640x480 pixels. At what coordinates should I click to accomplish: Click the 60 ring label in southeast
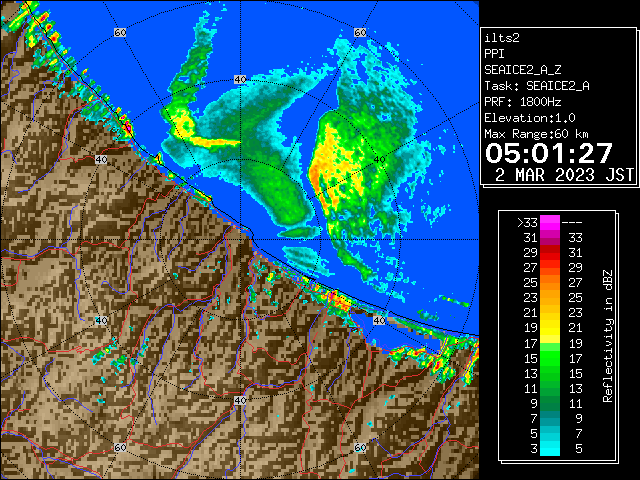coord(360,448)
